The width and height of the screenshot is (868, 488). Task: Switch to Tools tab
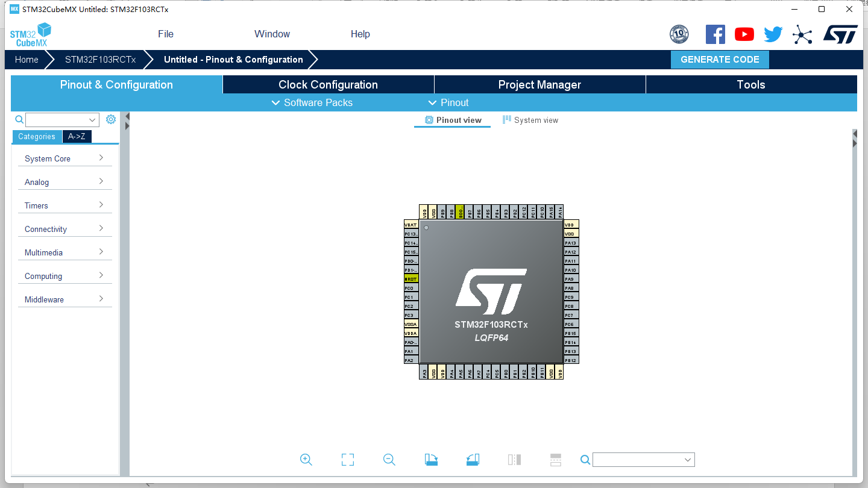pyautogui.click(x=751, y=84)
